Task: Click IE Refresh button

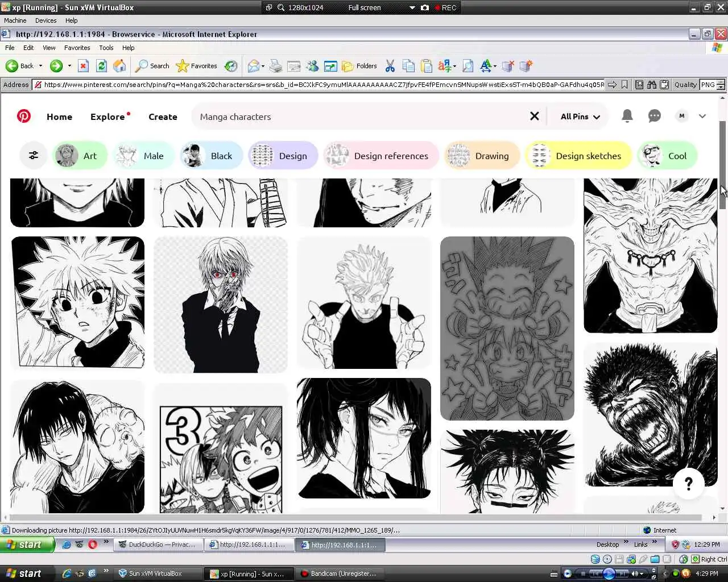Action: point(101,66)
